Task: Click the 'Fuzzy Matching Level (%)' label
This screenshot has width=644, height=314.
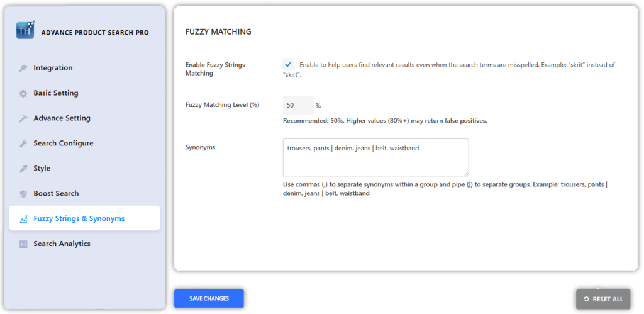Action: [222, 105]
